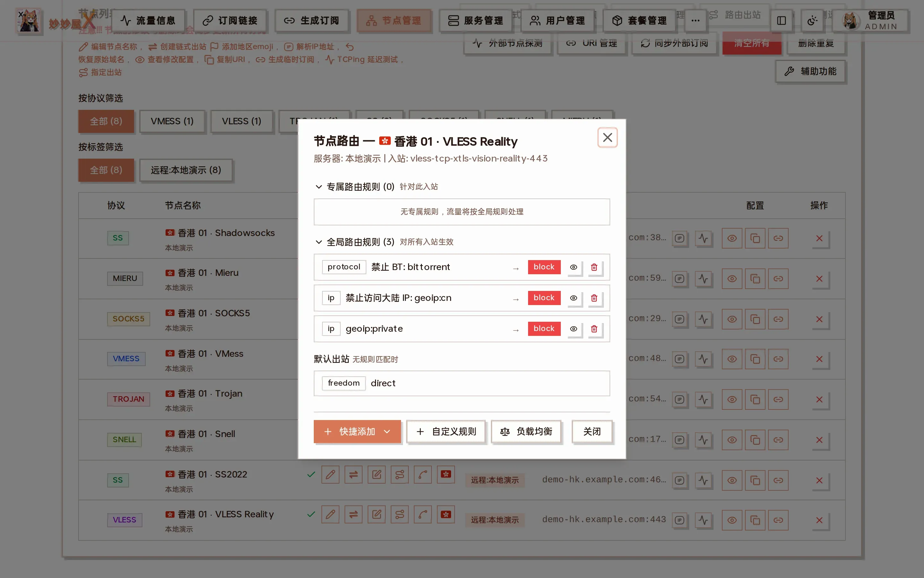924x578 pixels.
Task: Generate temporary subscription for Trojan node
Action: tap(778, 400)
